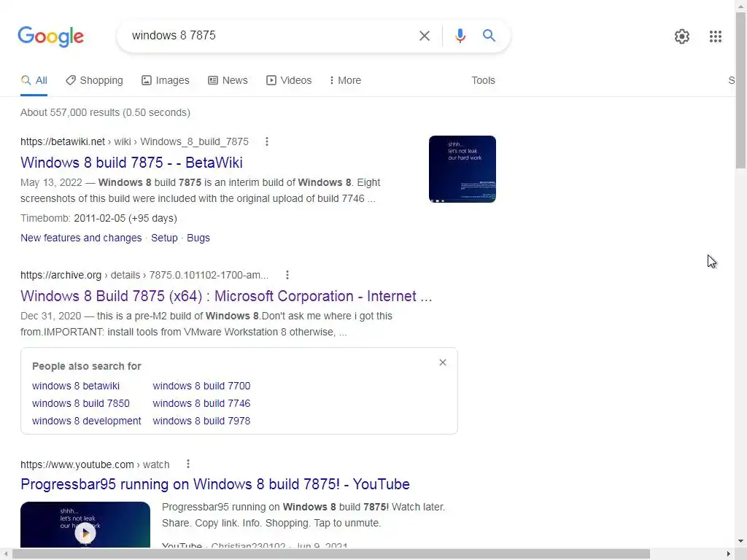Click the youtube.com URL breadcrumb
This screenshot has width=747, height=560.
pos(95,464)
